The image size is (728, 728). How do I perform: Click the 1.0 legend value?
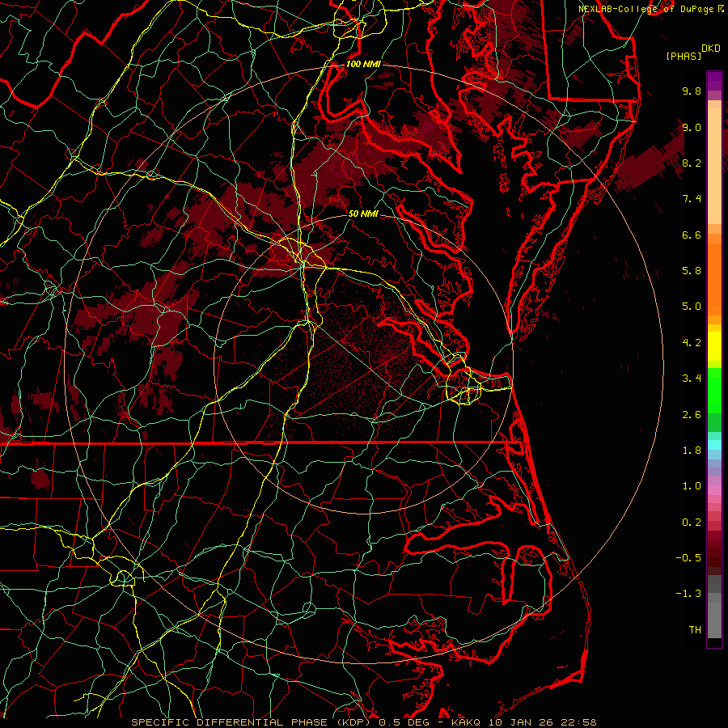pyautogui.click(x=692, y=486)
